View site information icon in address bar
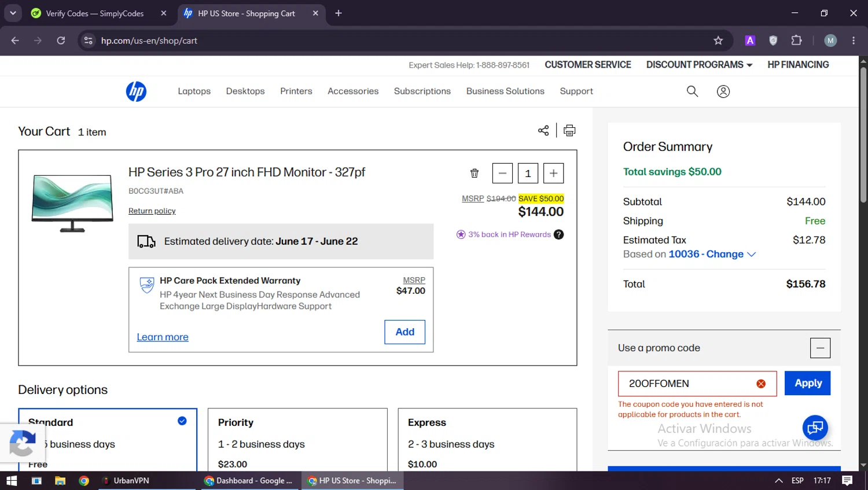The image size is (868, 490). 88,40
